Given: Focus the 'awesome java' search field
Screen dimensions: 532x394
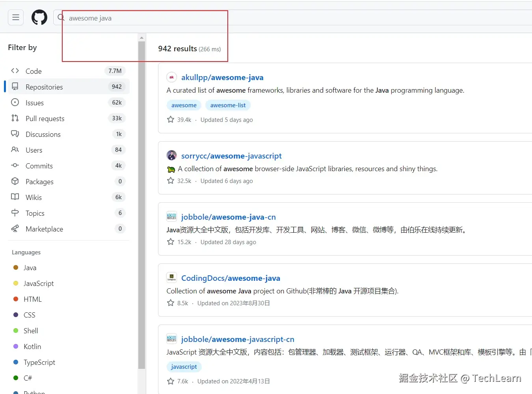Looking at the screenshot, I should (292, 18).
